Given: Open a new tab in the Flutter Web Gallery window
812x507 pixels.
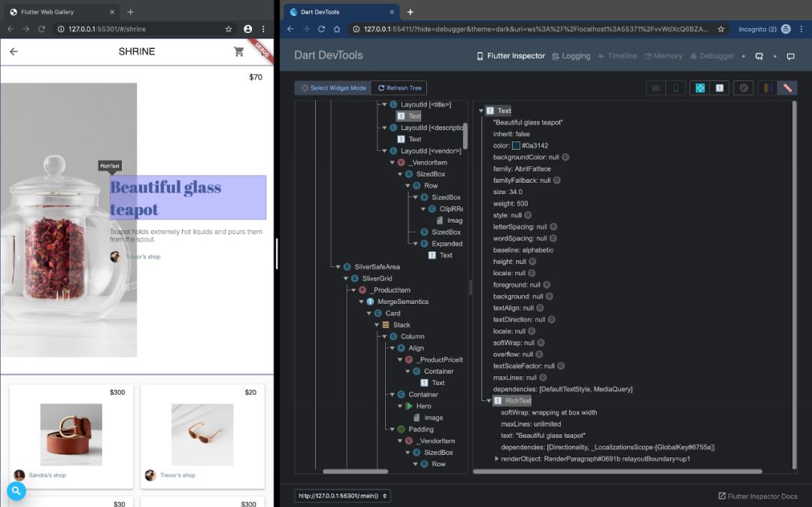Looking at the screenshot, I should tap(131, 12).
